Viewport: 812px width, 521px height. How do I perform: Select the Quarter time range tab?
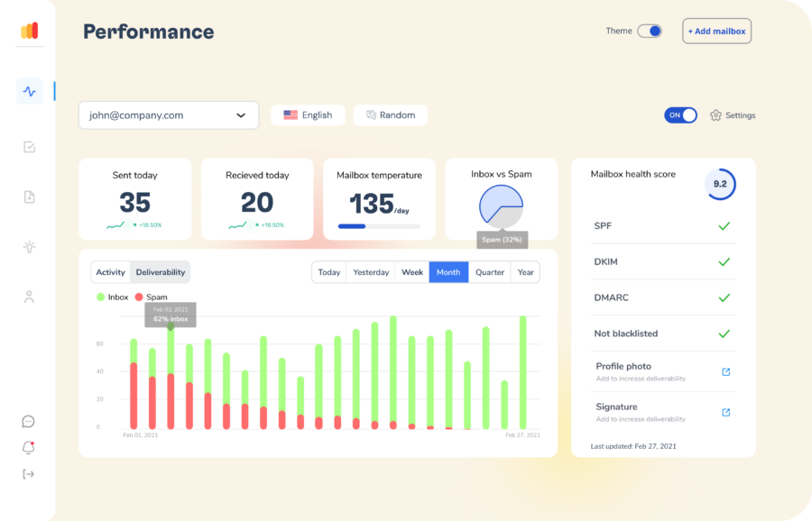(x=489, y=272)
